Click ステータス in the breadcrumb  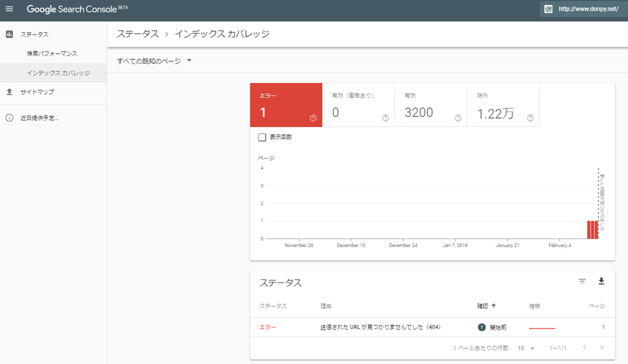click(138, 34)
